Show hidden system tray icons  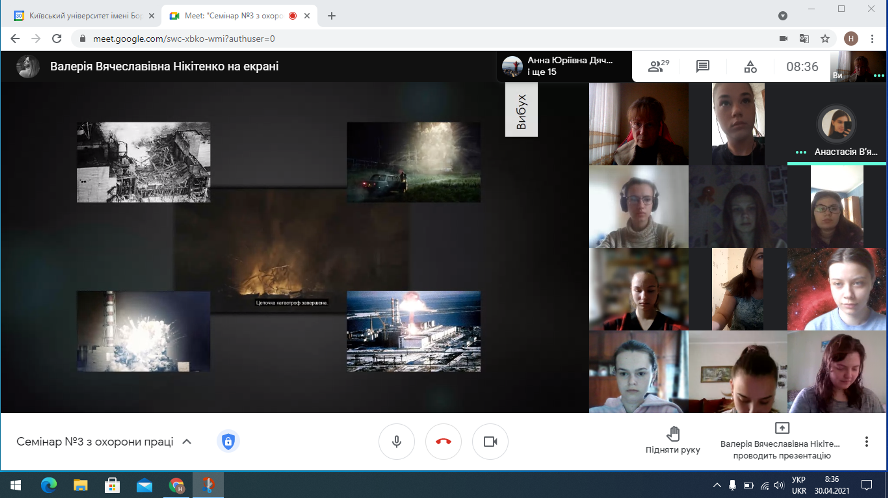(717, 485)
